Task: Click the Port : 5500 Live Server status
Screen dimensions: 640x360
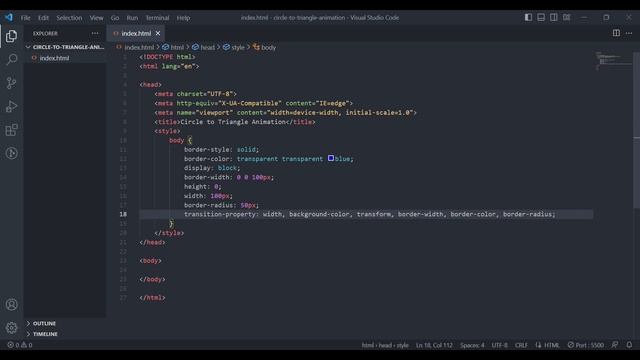Action: [586, 345]
